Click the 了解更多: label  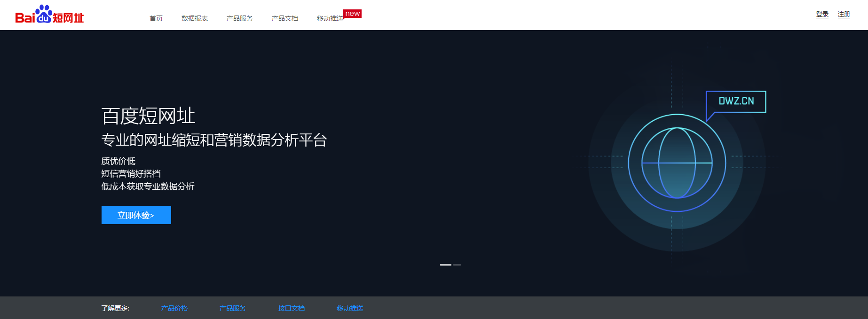click(x=115, y=308)
